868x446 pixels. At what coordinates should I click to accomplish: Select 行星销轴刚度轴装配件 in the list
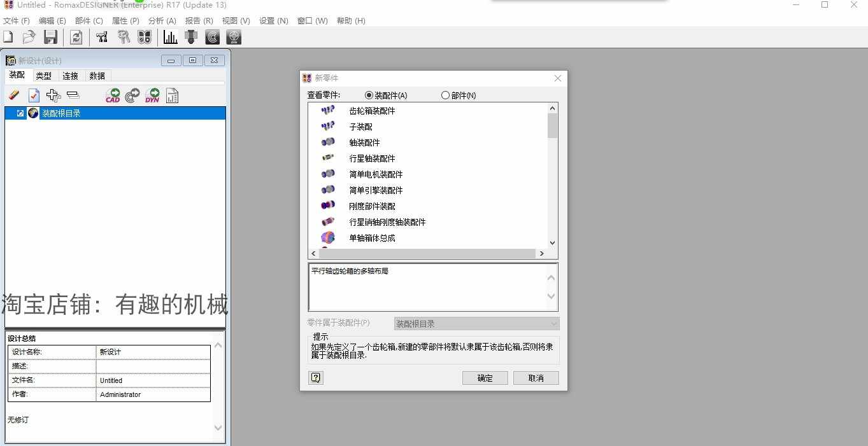point(387,222)
